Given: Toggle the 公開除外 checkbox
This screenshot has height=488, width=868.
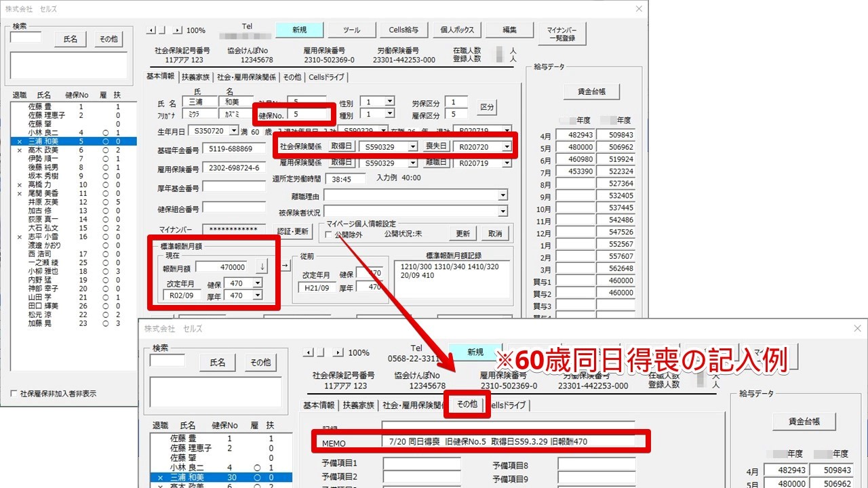Looking at the screenshot, I should tap(328, 235).
